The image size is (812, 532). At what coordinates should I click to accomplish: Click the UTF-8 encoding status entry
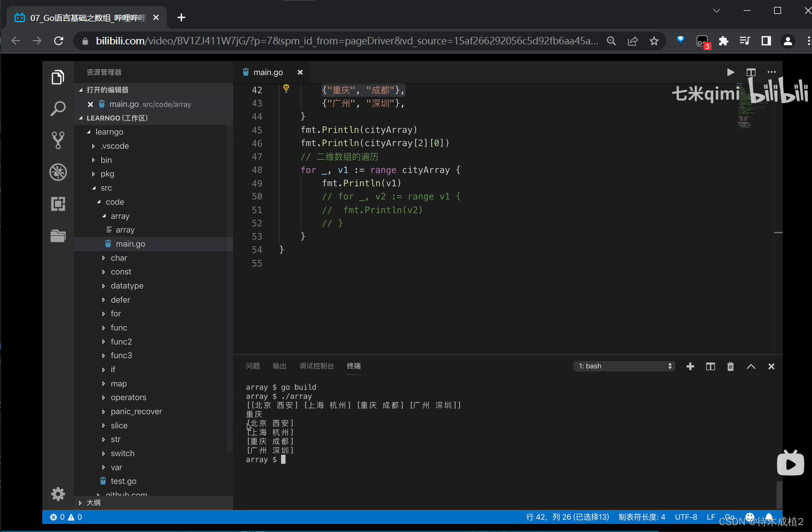coord(686,517)
